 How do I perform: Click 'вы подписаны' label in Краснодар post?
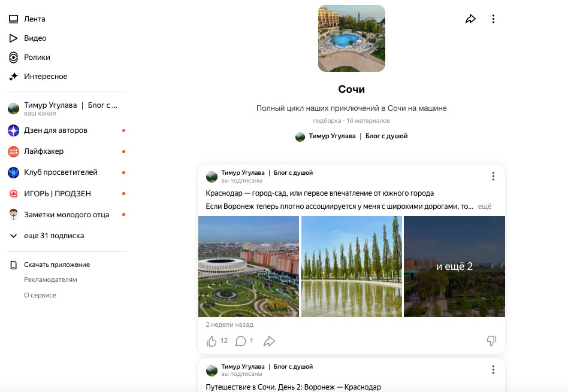[x=241, y=180]
